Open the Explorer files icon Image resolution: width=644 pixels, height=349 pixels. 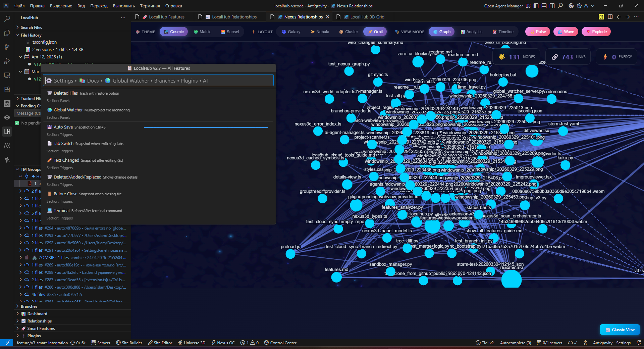point(7,33)
